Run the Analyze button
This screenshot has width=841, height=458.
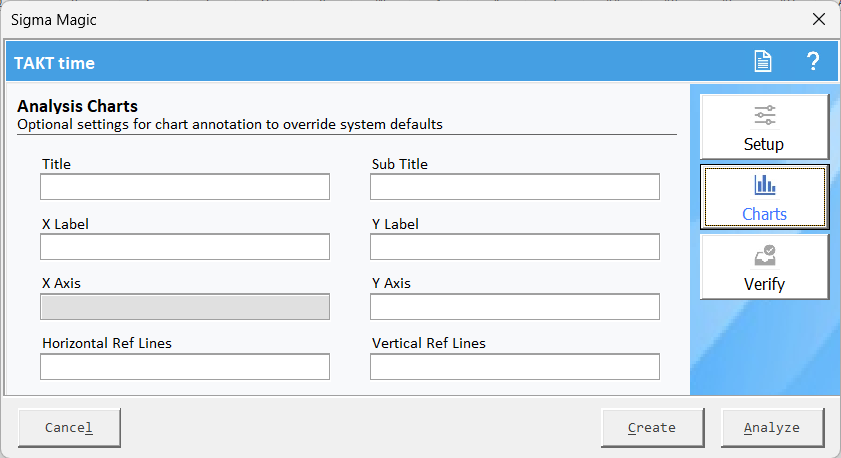(x=772, y=427)
